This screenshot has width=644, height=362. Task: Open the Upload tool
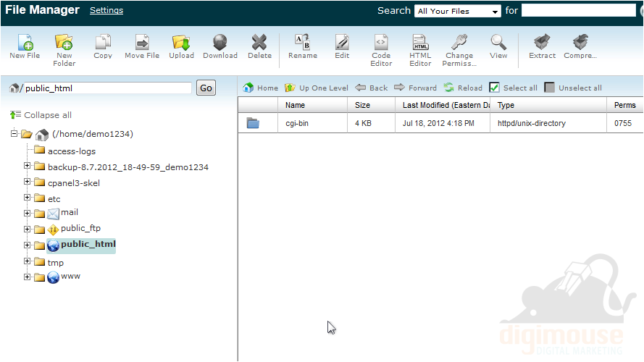click(x=181, y=47)
